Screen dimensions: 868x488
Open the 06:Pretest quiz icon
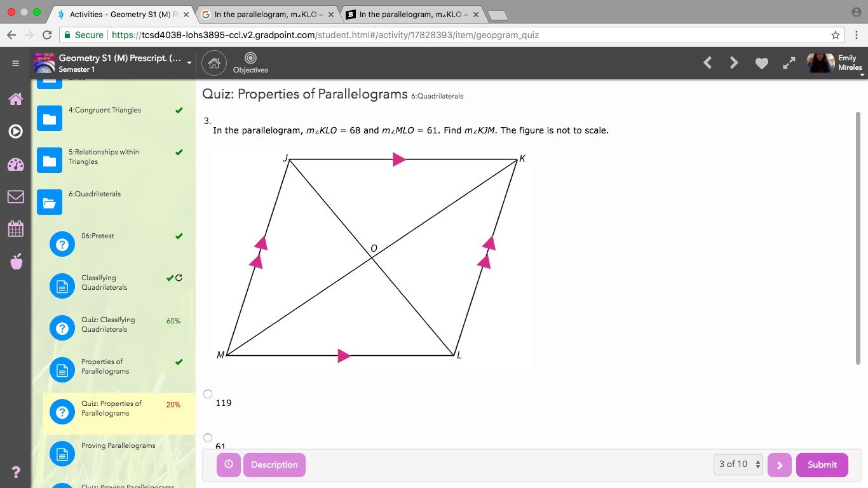[62, 244]
